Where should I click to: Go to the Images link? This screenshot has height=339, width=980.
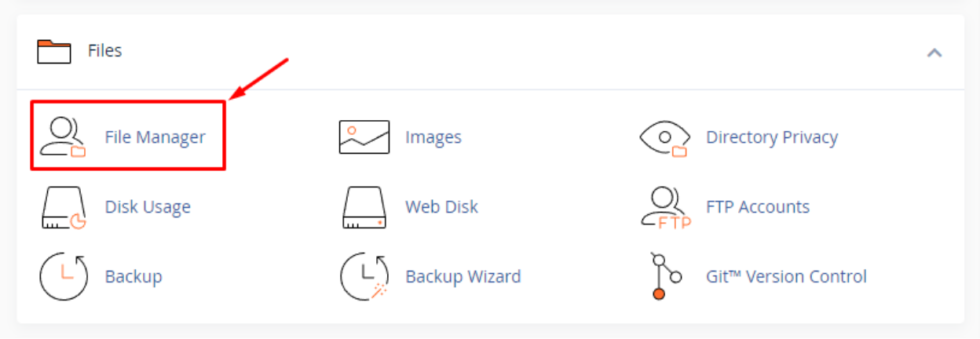[433, 137]
